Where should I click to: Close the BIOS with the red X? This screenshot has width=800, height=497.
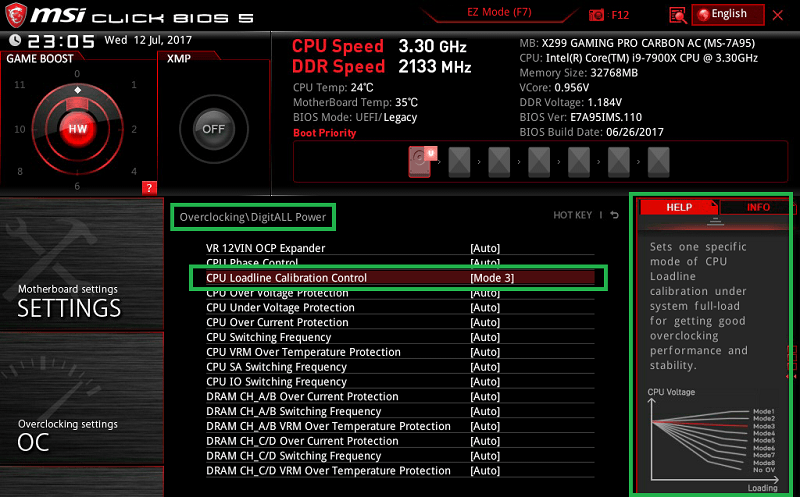778,15
